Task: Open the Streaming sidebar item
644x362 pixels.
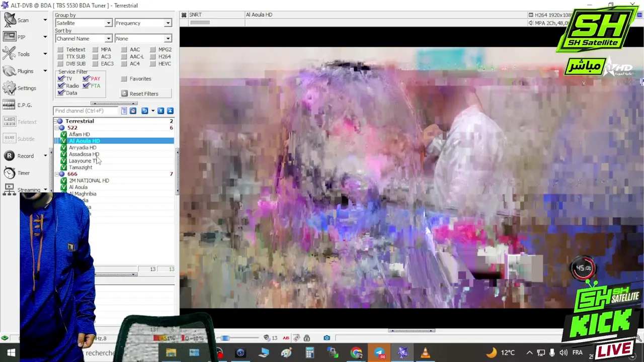Action: point(24,190)
